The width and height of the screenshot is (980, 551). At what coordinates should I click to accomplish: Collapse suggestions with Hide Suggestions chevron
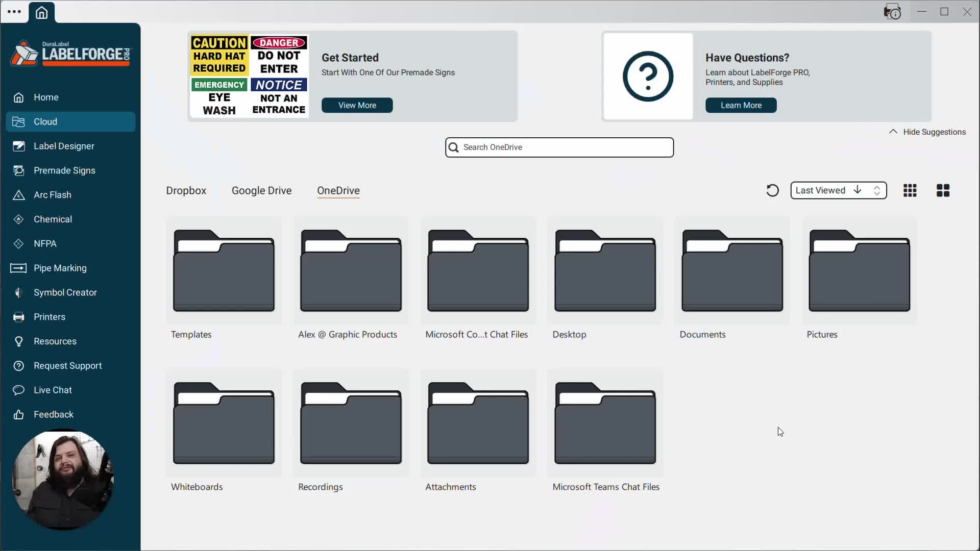point(893,132)
